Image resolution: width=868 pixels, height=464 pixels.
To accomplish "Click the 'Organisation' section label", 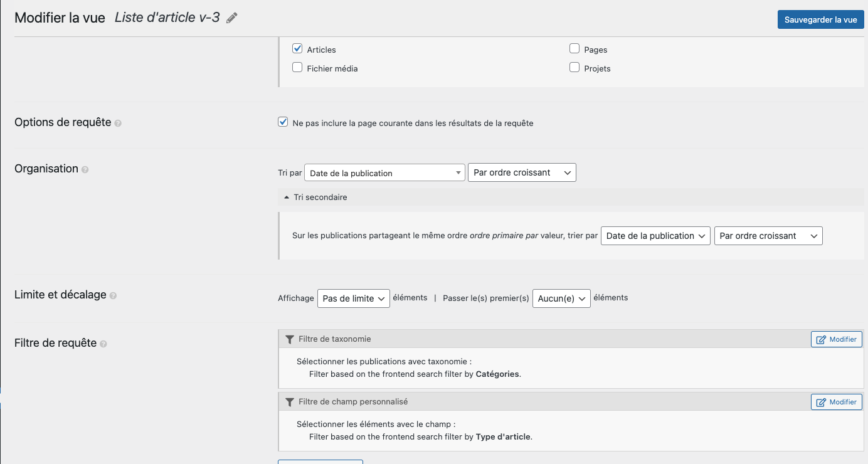I will pyautogui.click(x=46, y=169).
